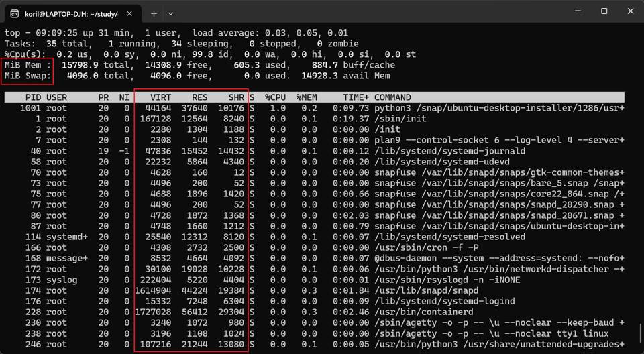Click the terminal icon on the tab
This screenshot has height=354, width=644.
coord(14,13)
